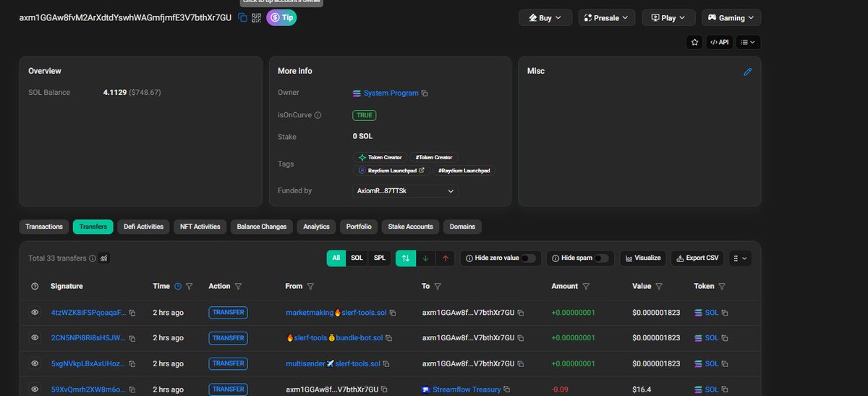Viewport: 868px width, 396px height.
Task: View the Analytics tab
Action: [317, 227]
